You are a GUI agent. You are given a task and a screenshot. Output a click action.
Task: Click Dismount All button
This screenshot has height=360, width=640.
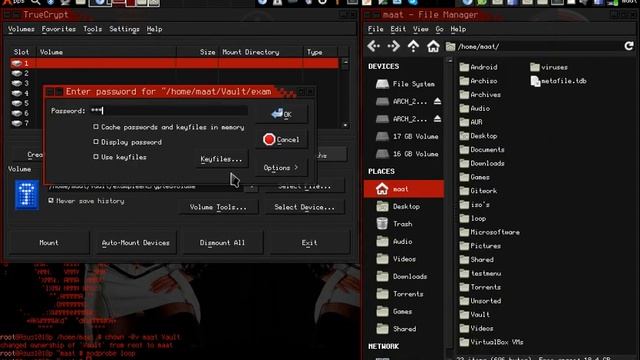click(222, 243)
